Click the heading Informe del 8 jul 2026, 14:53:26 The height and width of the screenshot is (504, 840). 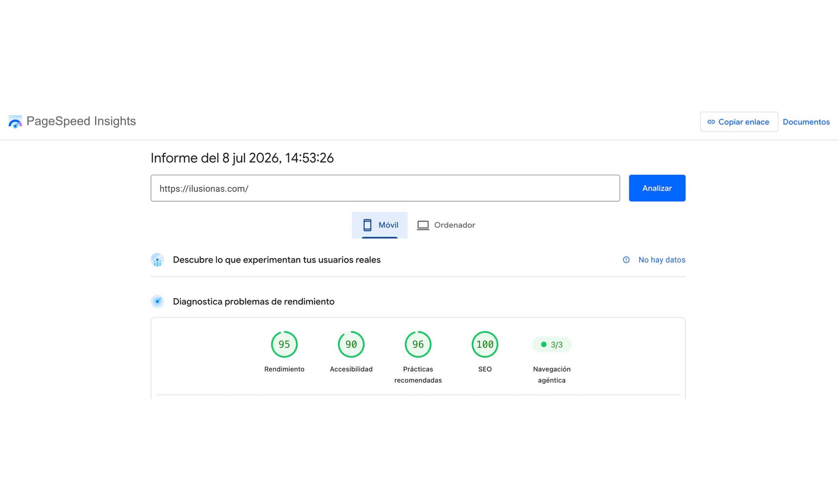click(x=242, y=158)
